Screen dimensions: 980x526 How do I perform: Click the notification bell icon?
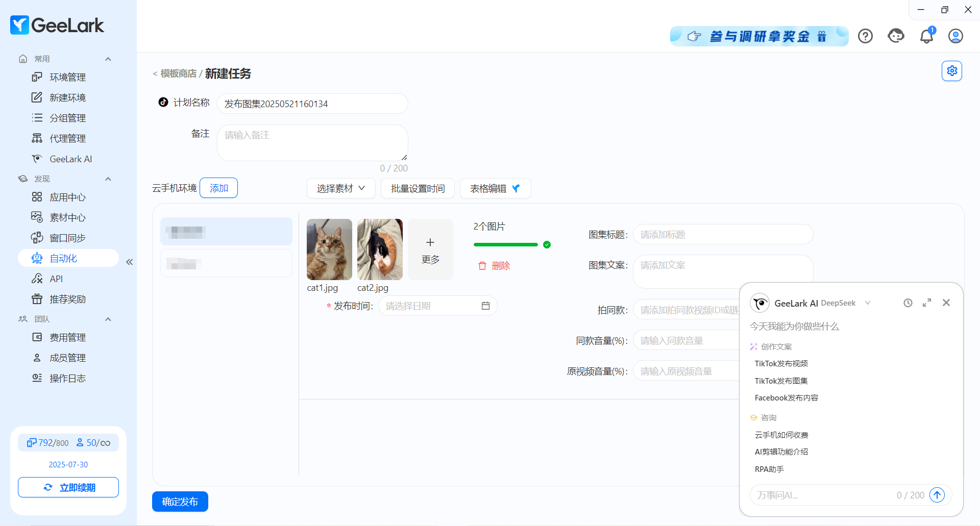coord(926,36)
